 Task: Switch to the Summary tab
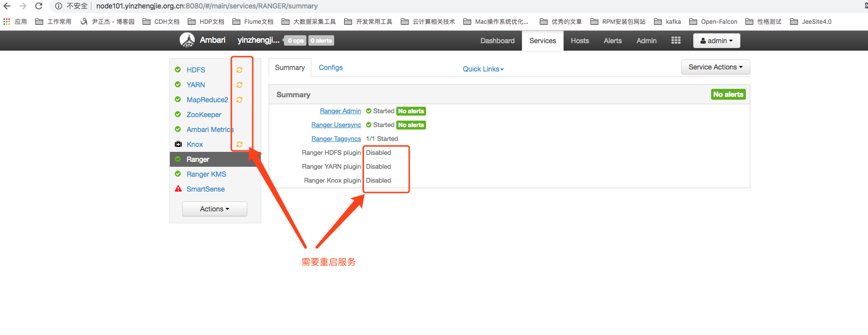(290, 67)
